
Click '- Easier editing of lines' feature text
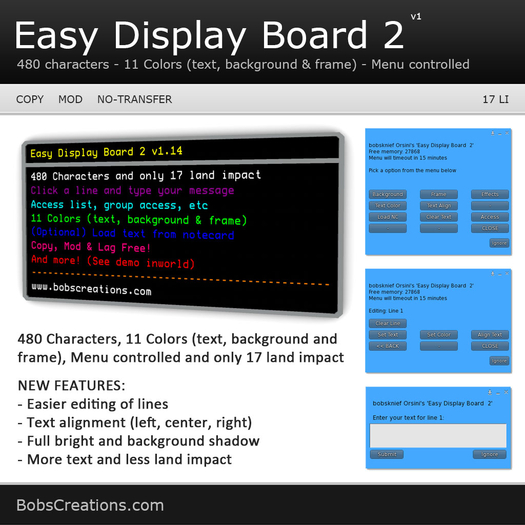(x=93, y=404)
